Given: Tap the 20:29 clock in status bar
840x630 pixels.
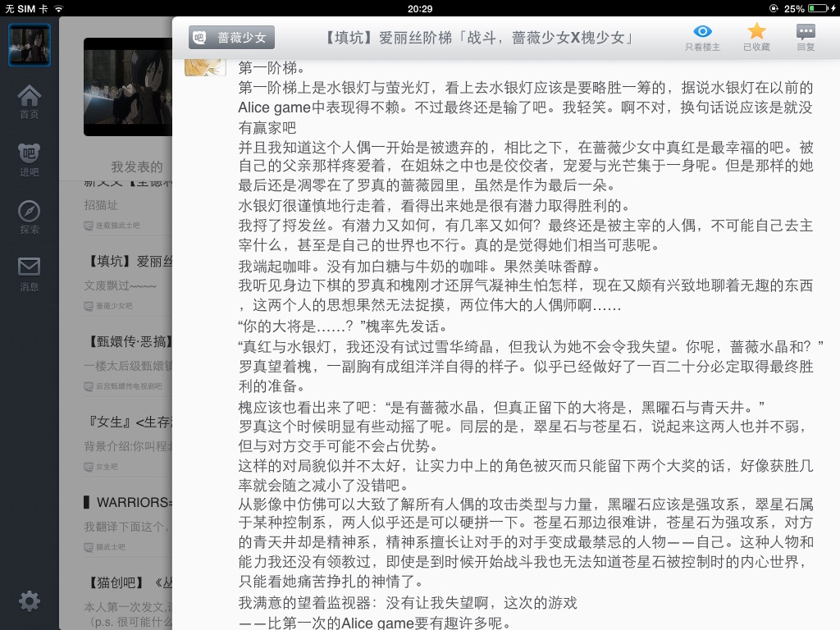Looking at the screenshot, I should pos(419,8).
